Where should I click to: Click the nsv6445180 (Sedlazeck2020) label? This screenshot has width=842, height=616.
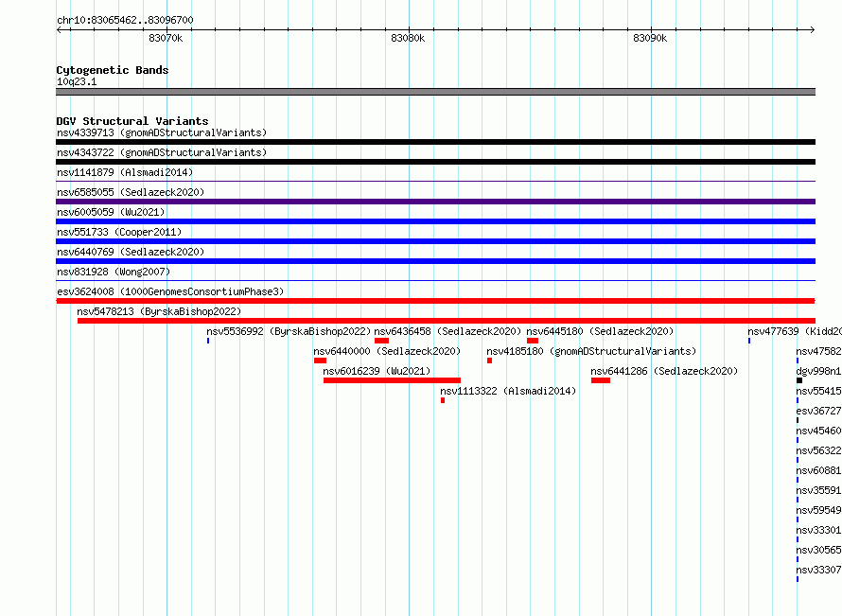point(600,331)
